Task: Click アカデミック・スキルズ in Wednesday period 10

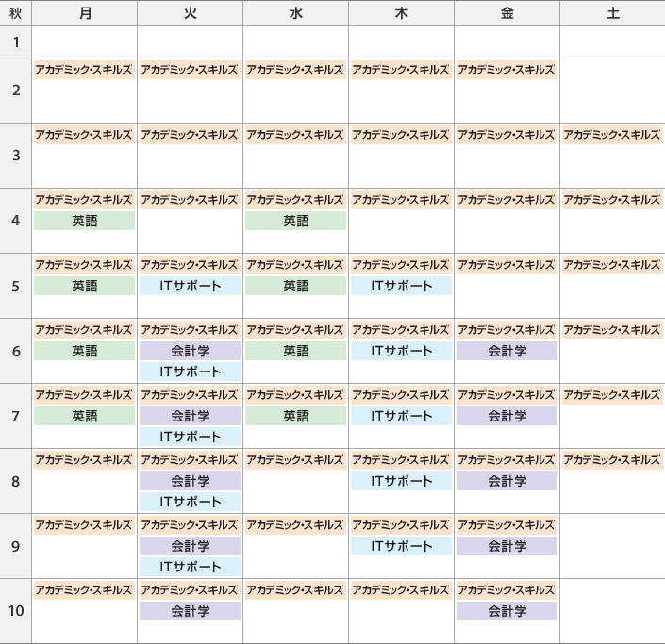Action: [295, 590]
